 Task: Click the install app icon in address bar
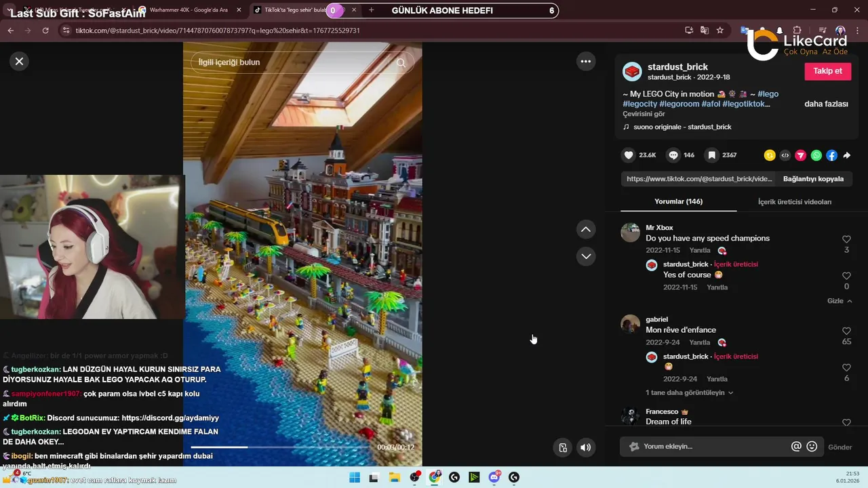pos(689,30)
